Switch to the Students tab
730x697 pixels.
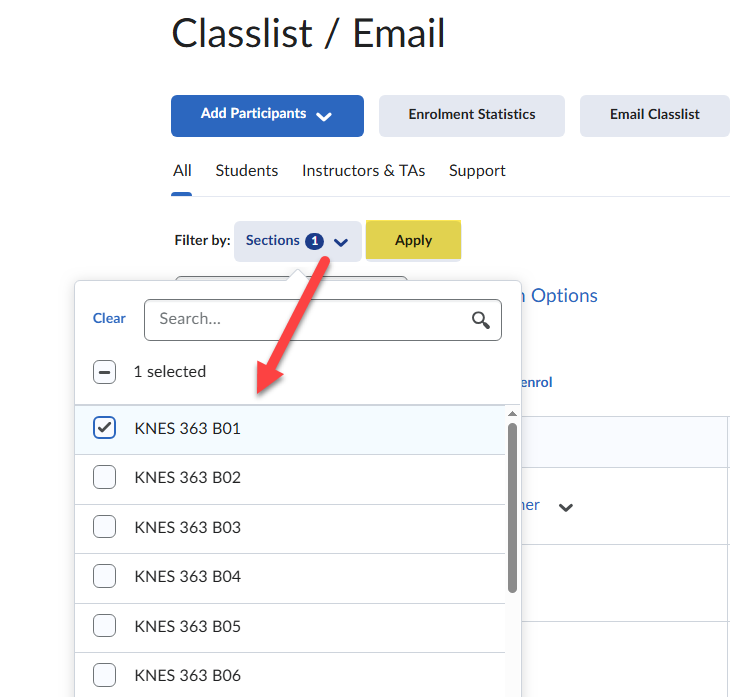point(247,171)
